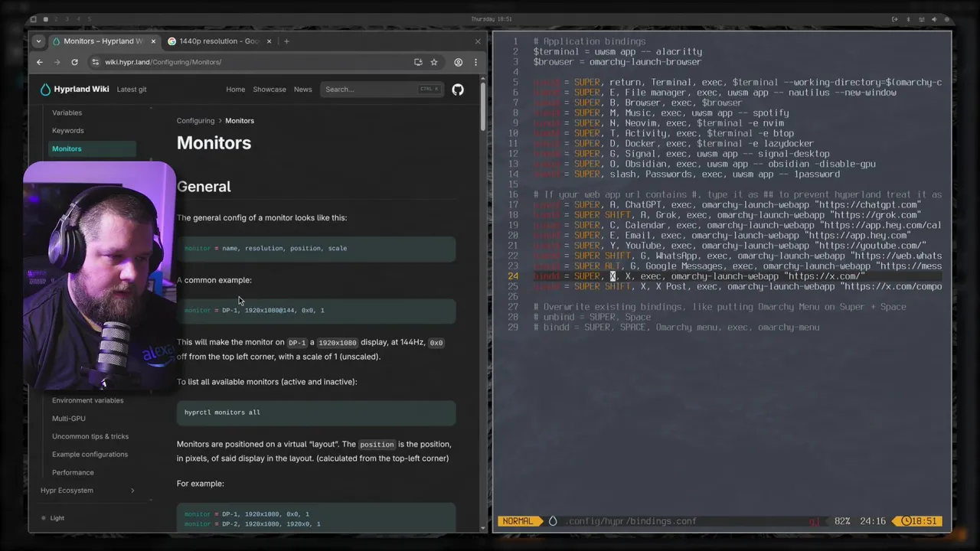Click the browser address bar URL

163,62
